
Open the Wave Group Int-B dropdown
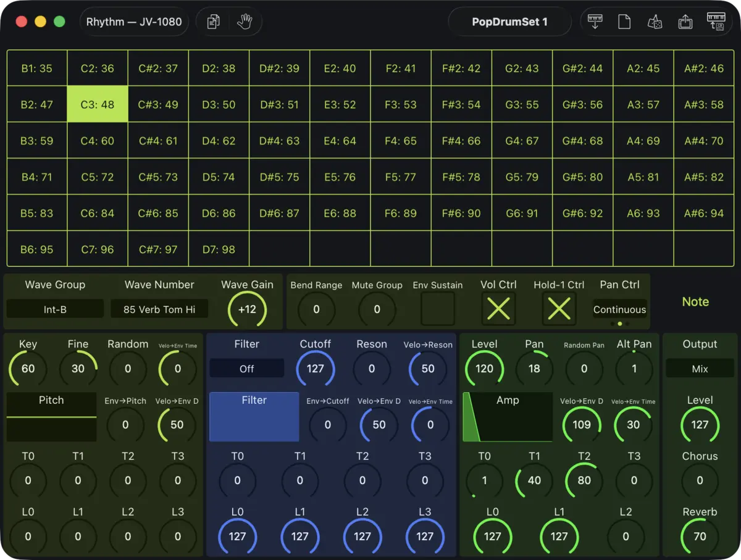[55, 309]
